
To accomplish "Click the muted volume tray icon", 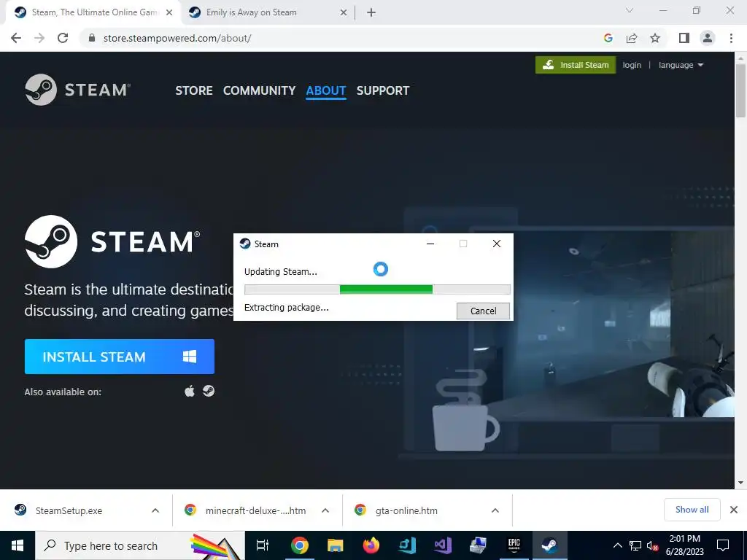I will (x=652, y=545).
